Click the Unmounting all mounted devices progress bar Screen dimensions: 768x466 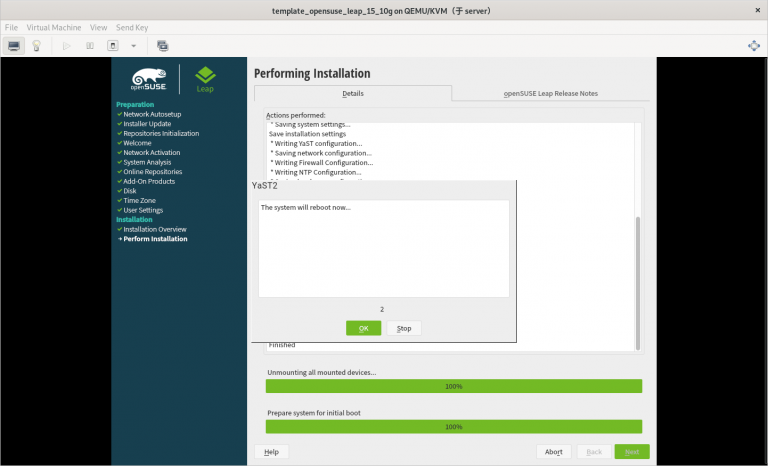(x=454, y=386)
